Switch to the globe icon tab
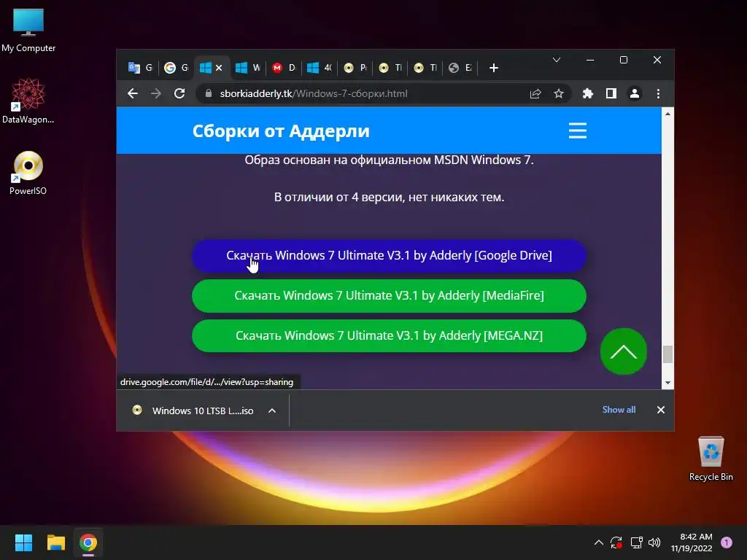Viewport: 747px width, 560px height. 461,68
